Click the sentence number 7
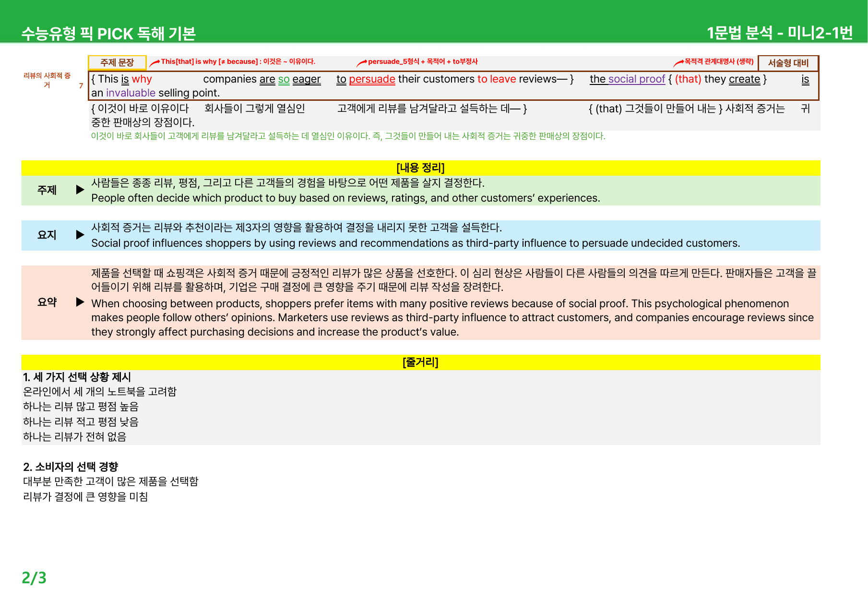 81,86
